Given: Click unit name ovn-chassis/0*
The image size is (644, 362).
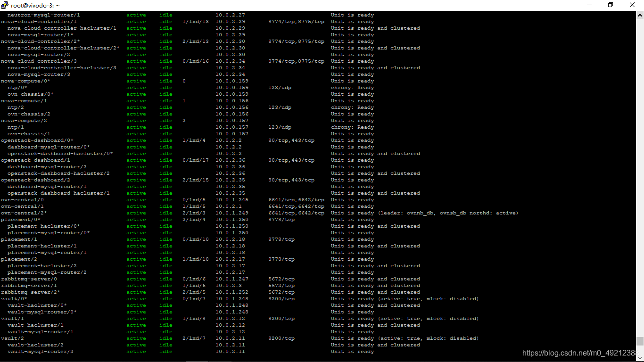Looking at the screenshot, I should click(x=31, y=94).
